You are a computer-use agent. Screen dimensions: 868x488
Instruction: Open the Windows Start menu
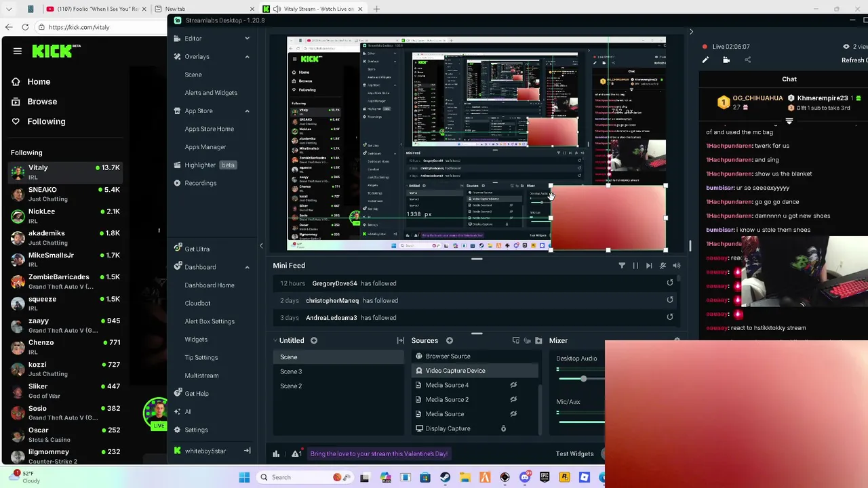(244, 477)
